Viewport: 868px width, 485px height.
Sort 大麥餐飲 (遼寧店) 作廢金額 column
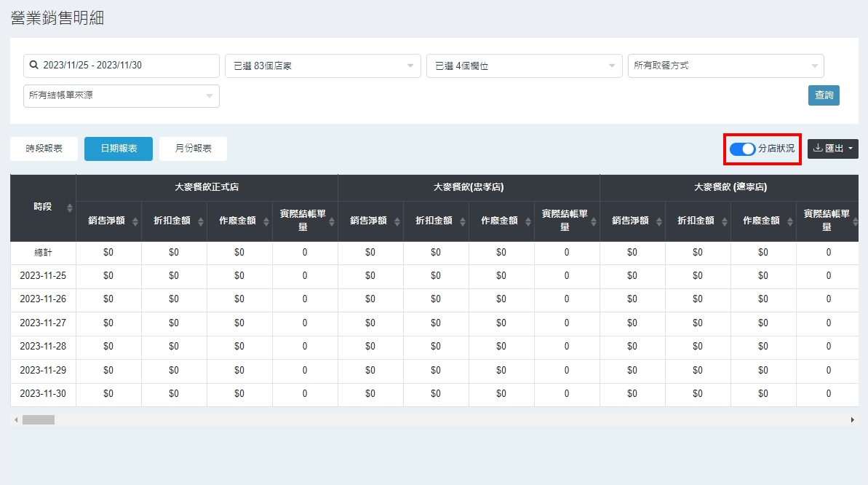point(790,221)
